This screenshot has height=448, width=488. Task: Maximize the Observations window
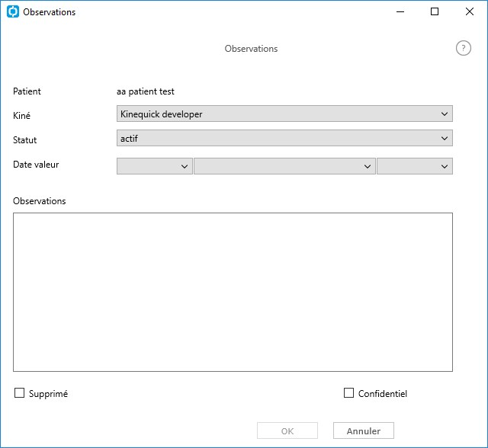(435, 11)
